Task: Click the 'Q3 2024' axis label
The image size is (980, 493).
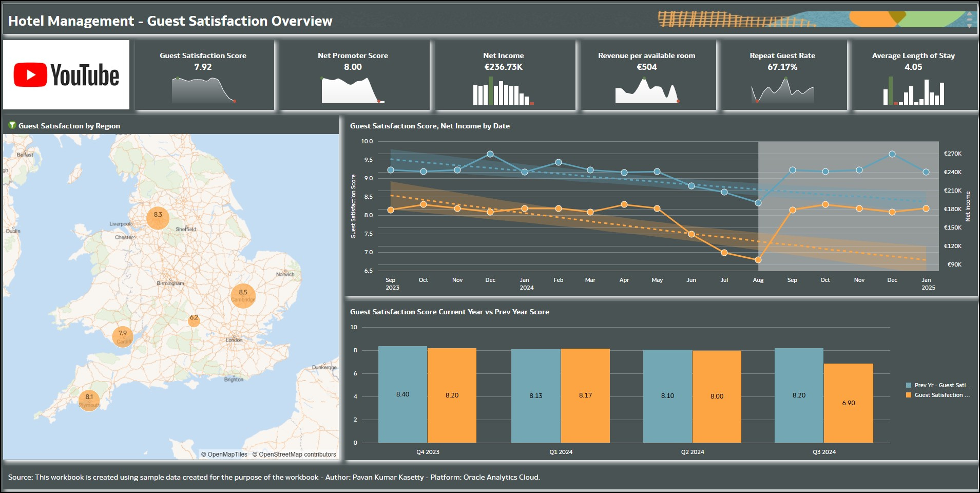Action: click(x=824, y=452)
